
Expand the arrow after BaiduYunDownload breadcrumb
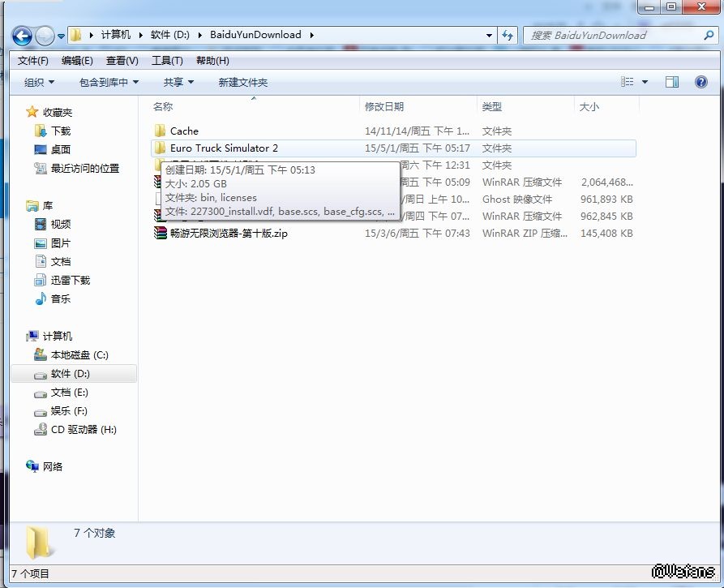[312, 35]
